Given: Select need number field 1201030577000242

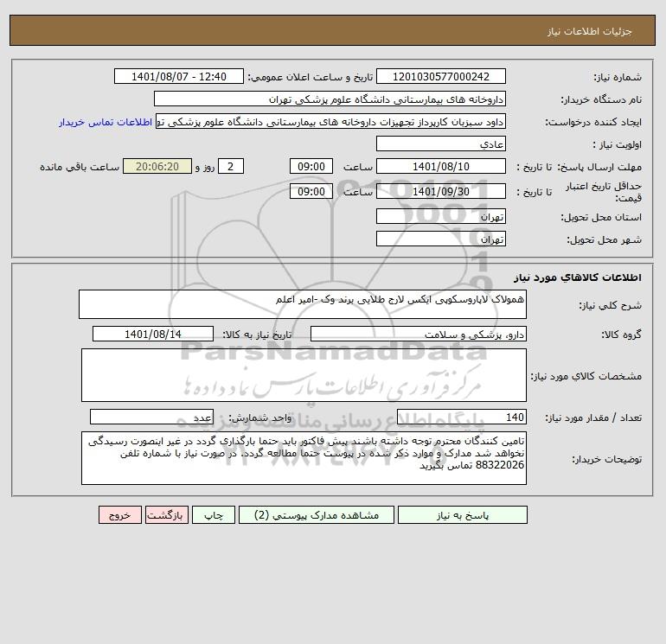Looking at the screenshot, I should point(441,76).
